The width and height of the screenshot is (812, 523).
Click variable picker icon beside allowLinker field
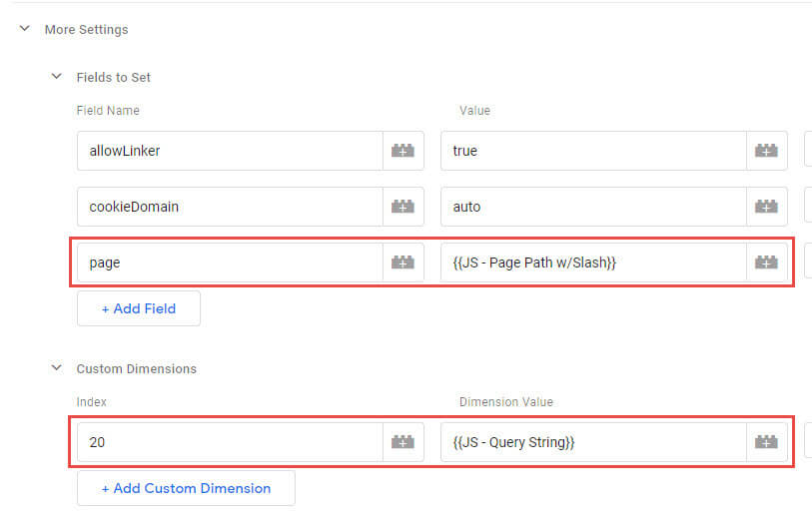point(403,151)
